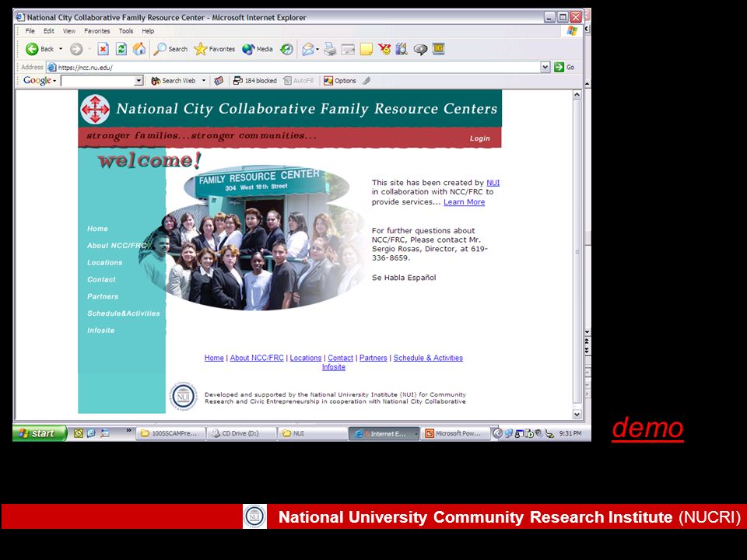
Task: Open Google toolbar Options
Action: [x=340, y=81]
